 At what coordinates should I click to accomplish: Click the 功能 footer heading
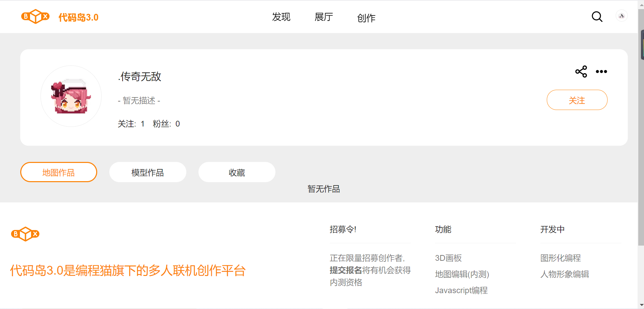(x=443, y=229)
